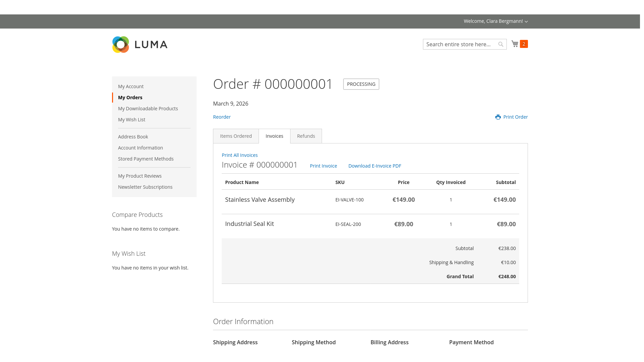Click the Print Invoice link
The width and height of the screenshot is (644, 362).
coord(323,166)
